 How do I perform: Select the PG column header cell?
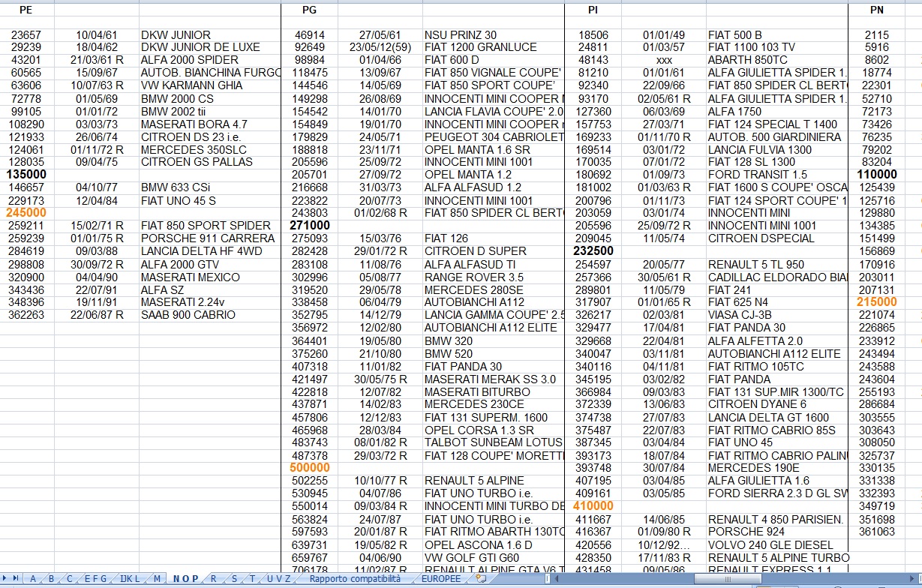click(x=310, y=10)
